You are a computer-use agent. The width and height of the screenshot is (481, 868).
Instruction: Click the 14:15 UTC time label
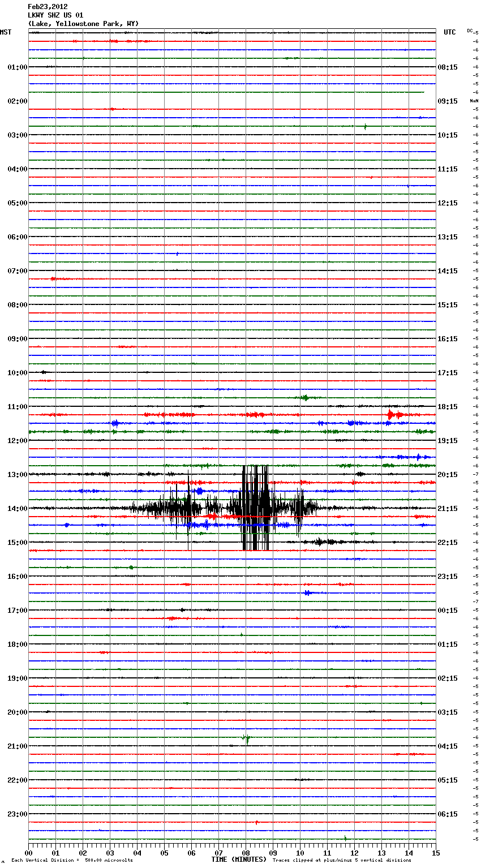(448, 271)
